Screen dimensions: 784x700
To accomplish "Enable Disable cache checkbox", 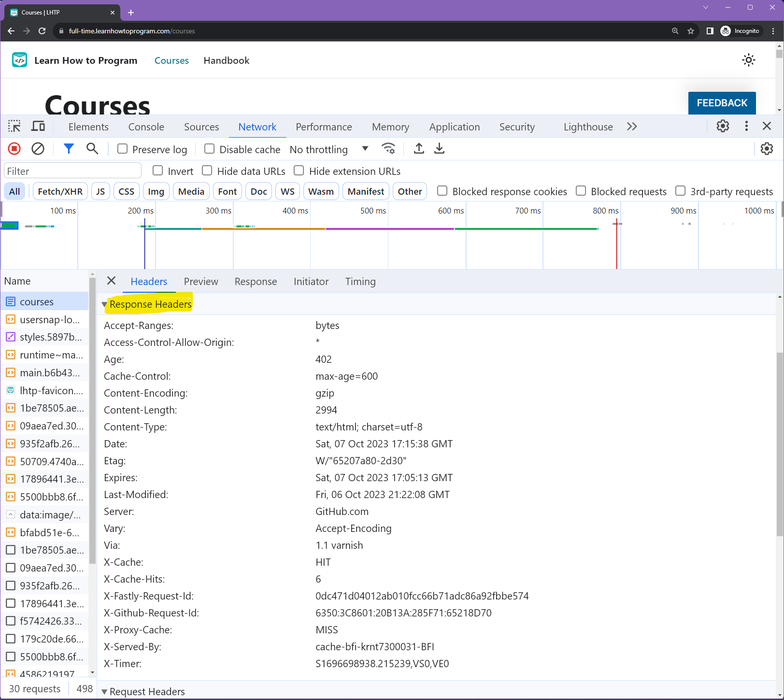I will point(210,149).
